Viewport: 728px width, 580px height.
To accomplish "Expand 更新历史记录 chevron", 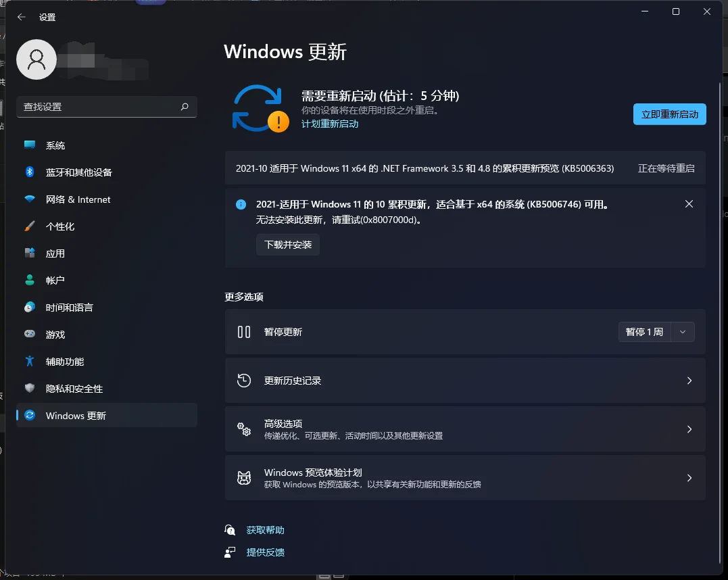I will [689, 381].
